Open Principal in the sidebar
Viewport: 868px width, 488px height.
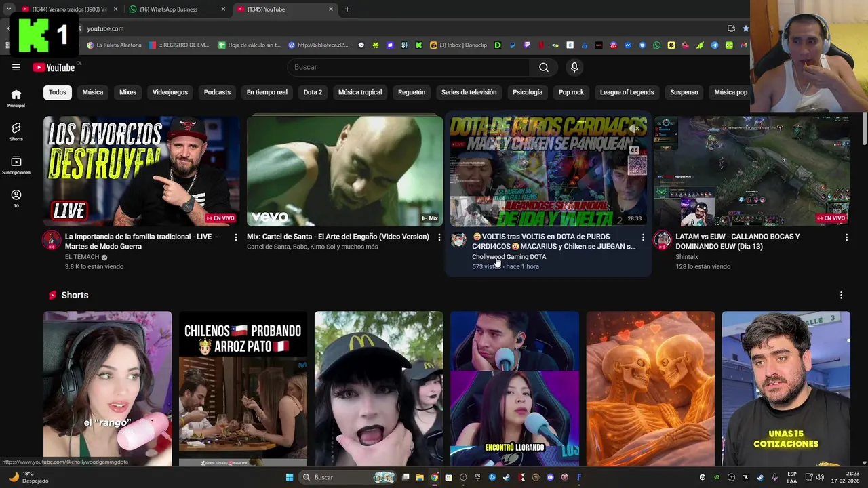16,98
